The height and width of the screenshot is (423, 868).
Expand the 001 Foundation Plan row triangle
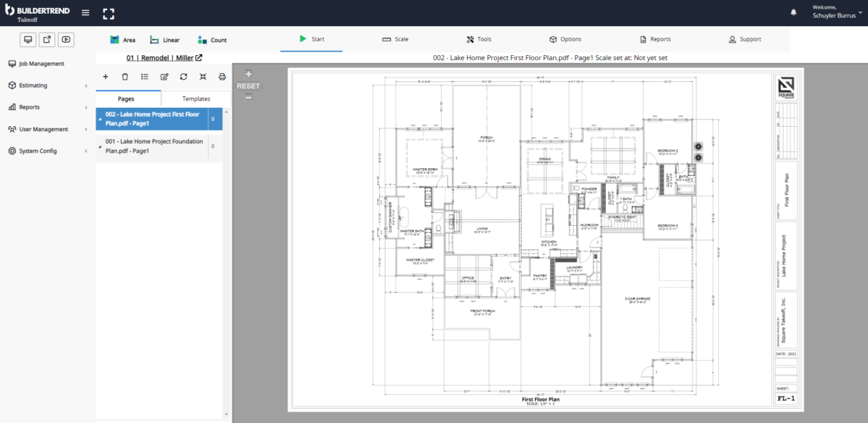[x=100, y=147]
